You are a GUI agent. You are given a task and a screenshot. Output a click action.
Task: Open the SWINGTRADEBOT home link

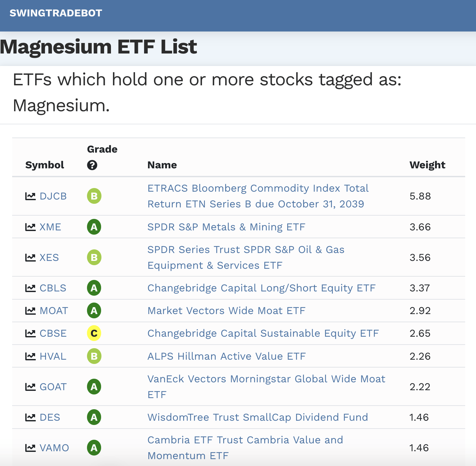click(x=56, y=13)
